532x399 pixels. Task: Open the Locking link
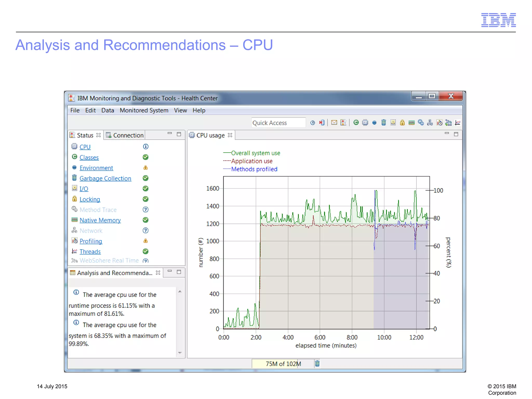tap(90, 199)
